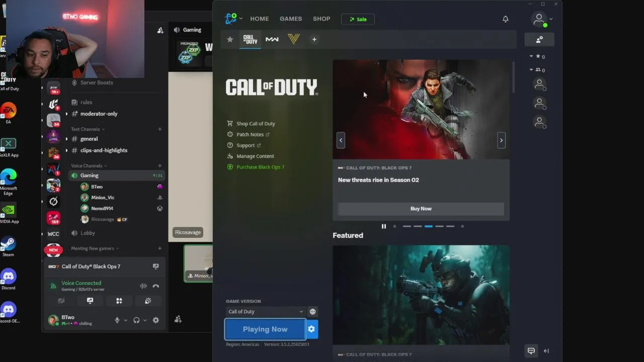Screen dimensions: 644x362
Task: Expand the favorites friends group
Action: (x=537, y=56)
